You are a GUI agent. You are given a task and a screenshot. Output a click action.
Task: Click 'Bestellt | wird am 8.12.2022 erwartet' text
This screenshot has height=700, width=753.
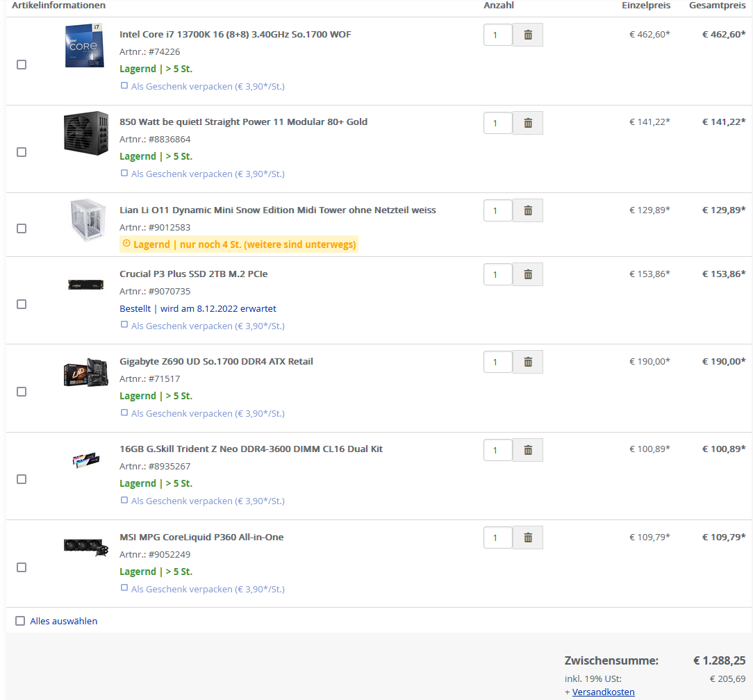point(198,309)
